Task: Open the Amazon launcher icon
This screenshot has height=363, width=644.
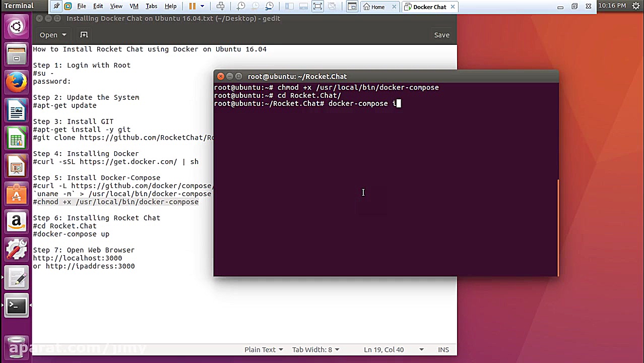Action: 16,222
